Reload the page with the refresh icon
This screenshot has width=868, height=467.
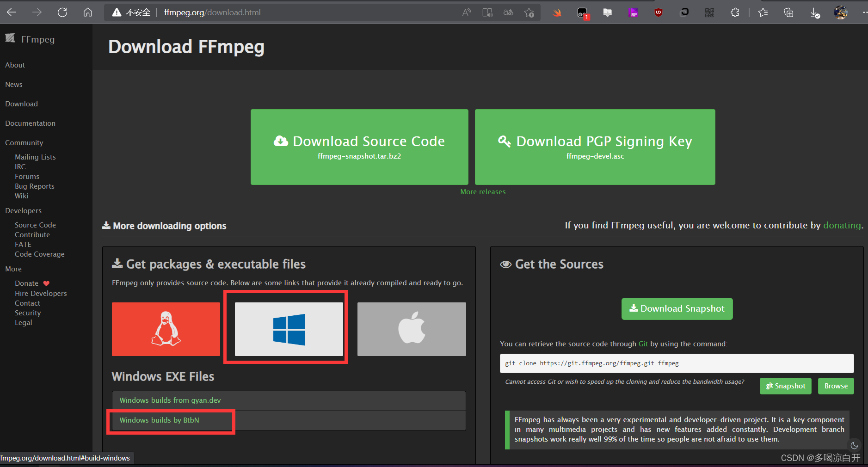[x=62, y=12]
